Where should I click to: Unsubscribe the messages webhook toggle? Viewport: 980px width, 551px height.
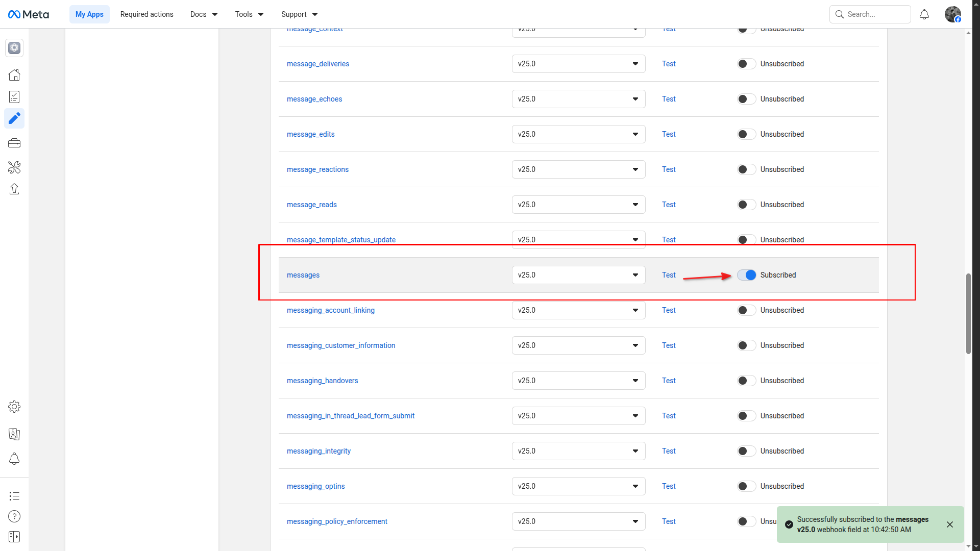(x=746, y=275)
